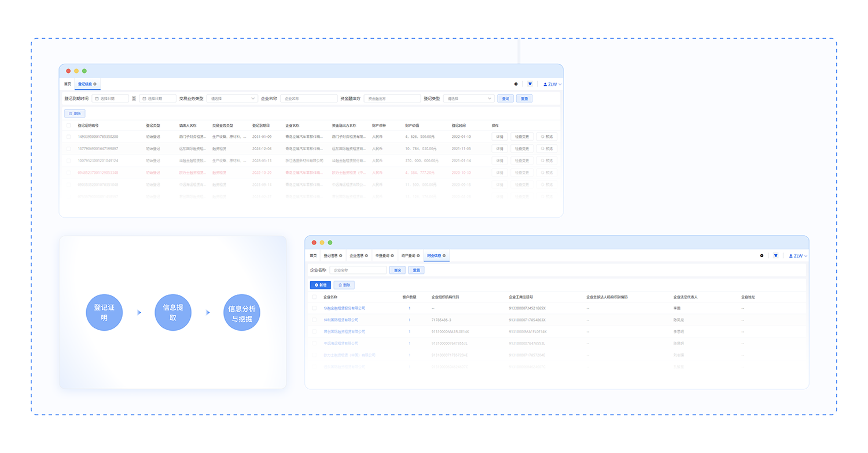Screen dimensions: 868x453
Task: Click organization code 71785486-3
Action: tap(442, 320)
